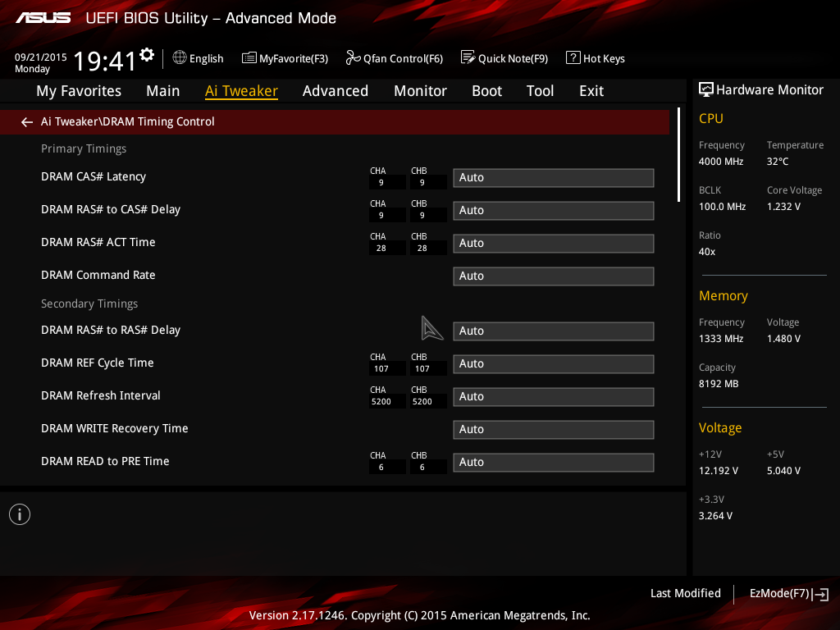Open DRAM CAS# Latency Auto field
This screenshot has height=630, width=840.
tap(554, 178)
